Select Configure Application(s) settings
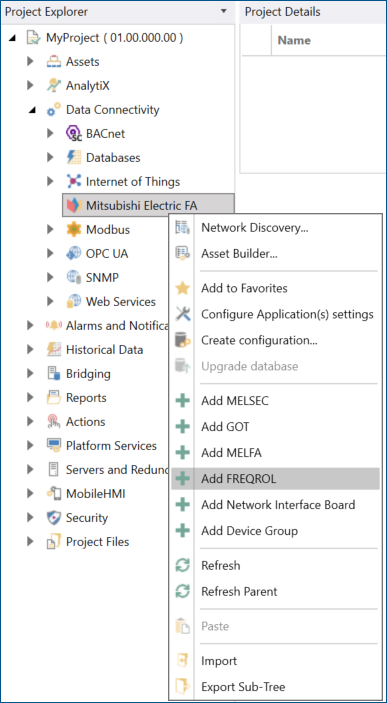Screen dimensions: 387x703 pos(275,314)
